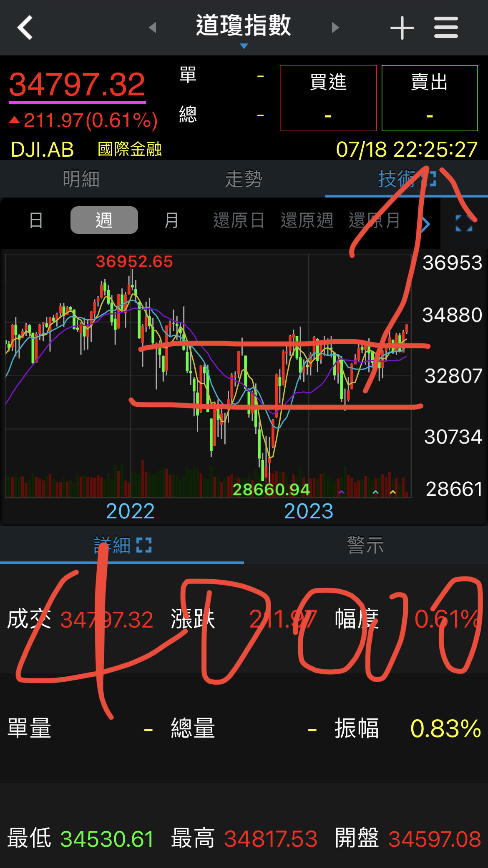Screen dimensions: 488x868
Task: Tap the 賣出 sell button
Action: (x=430, y=98)
